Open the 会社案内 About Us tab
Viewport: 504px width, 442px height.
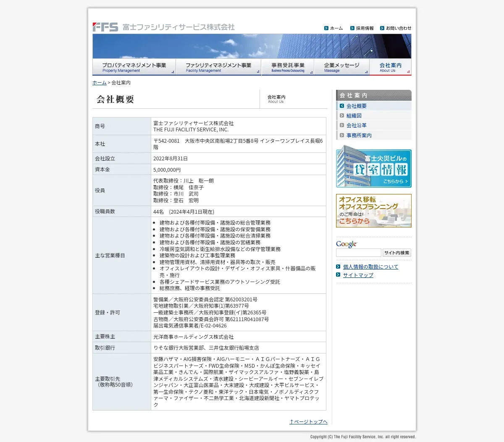[391, 67]
